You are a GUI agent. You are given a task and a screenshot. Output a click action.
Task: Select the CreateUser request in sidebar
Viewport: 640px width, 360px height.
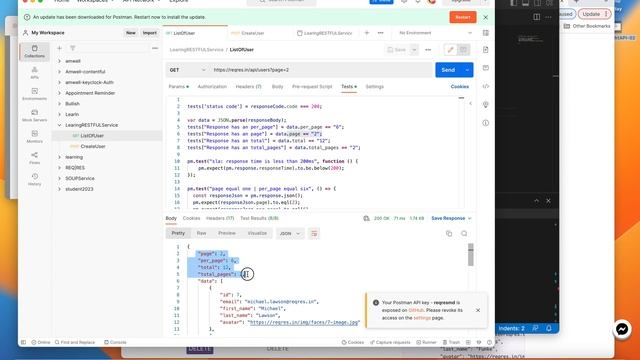click(93, 146)
